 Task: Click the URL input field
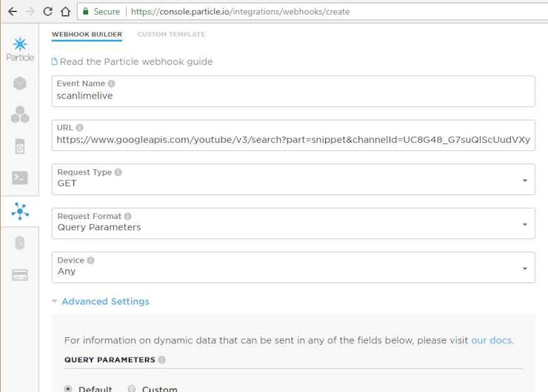click(293, 135)
